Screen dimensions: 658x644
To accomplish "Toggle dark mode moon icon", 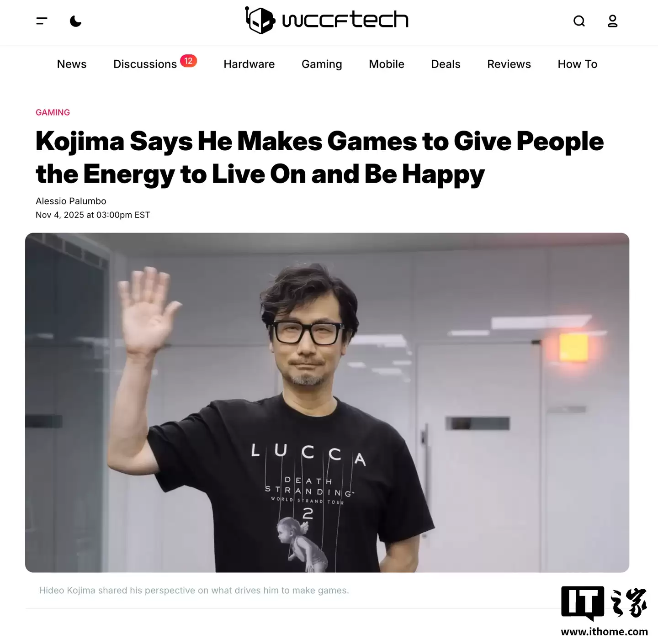I will click(x=76, y=21).
